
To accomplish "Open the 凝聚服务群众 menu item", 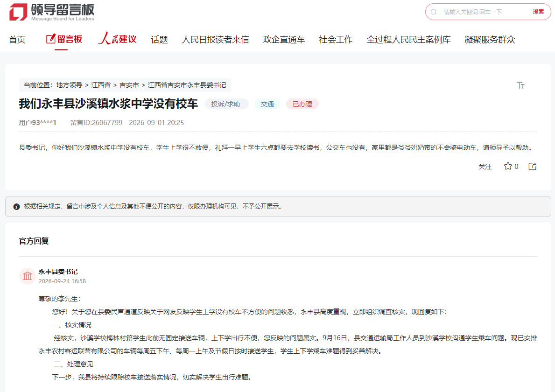I will 490,40.
